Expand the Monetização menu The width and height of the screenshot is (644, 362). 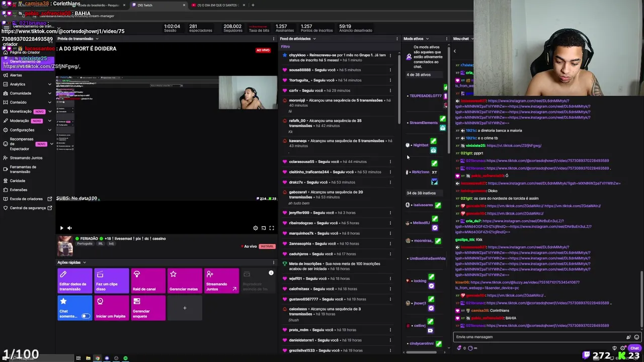[x=50, y=111]
